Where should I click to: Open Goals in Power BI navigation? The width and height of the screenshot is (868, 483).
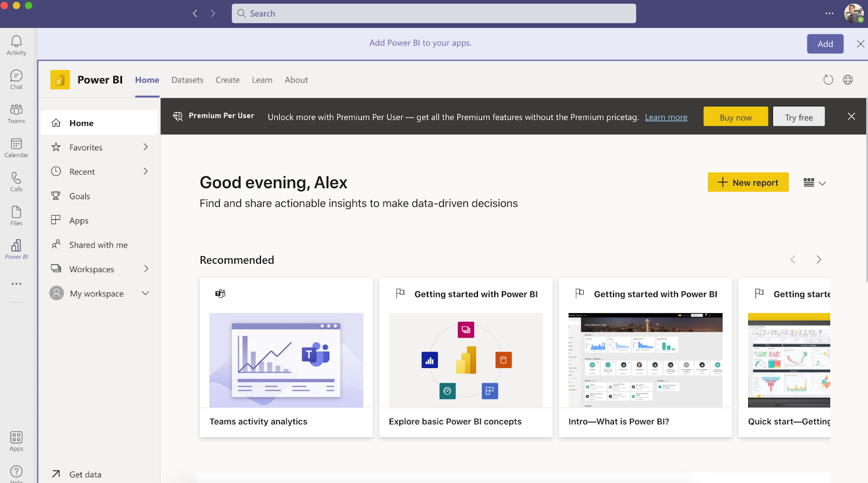[99, 196]
